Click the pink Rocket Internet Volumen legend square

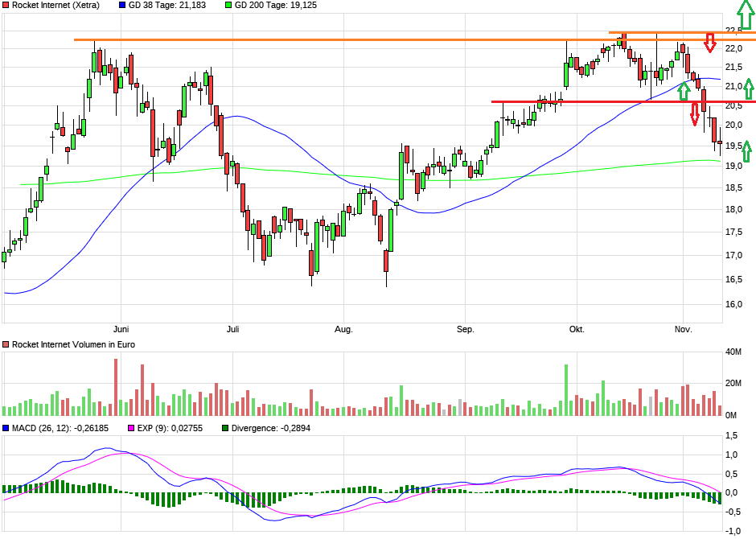[x=4, y=344]
